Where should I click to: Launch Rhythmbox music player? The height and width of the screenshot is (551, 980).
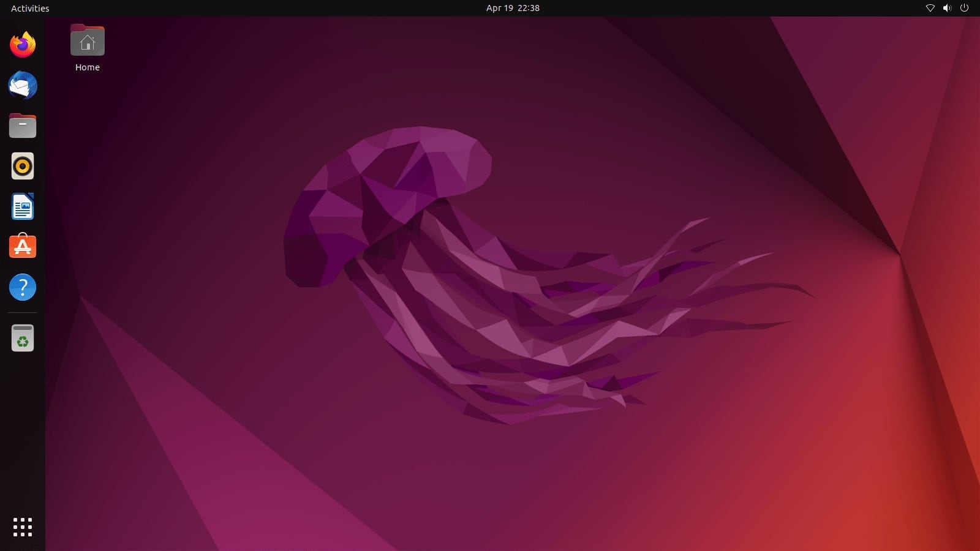[x=22, y=166]
